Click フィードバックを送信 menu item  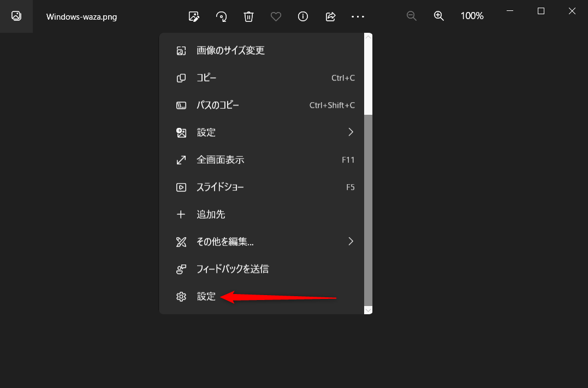[233, 269]
